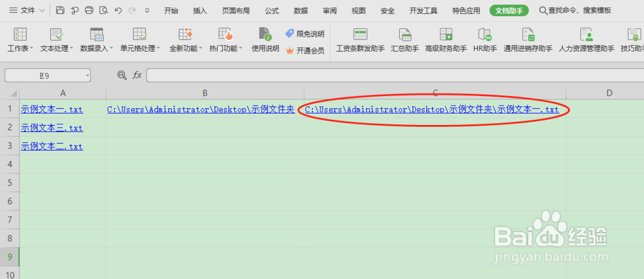The width and height of the screenshot is (644, 279).
Task: Click the 查找命令、搜索模板 search box
Action: click(575, 11)
